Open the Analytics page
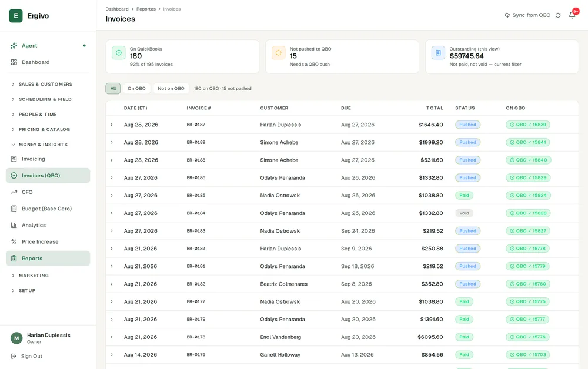The height and width of the screenshot is (369, 588). coord(48,225)
